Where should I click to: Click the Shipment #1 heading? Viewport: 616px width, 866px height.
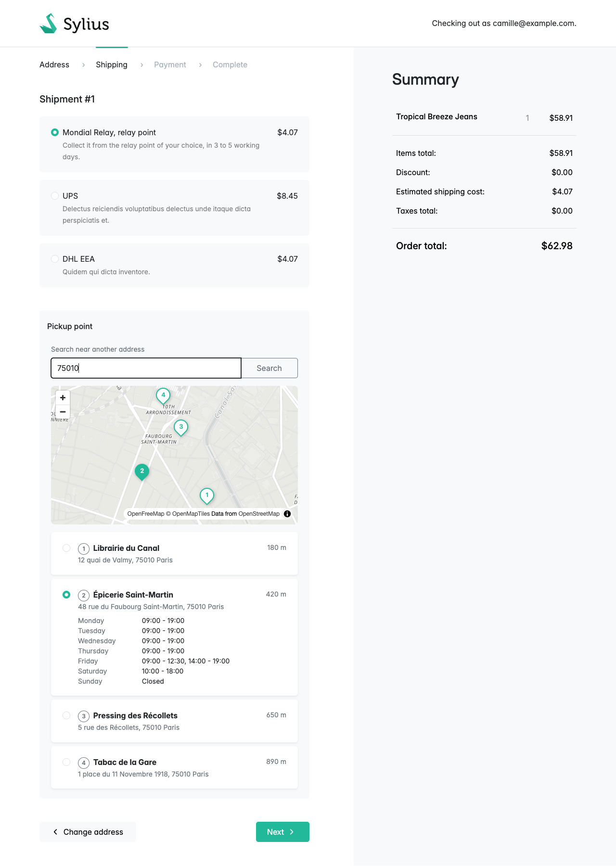(67, 99)
